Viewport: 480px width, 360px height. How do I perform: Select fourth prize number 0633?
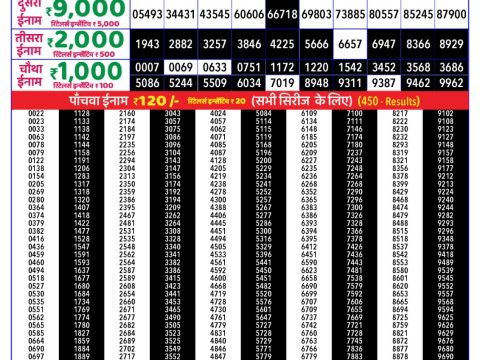click(x=215, y=67)
